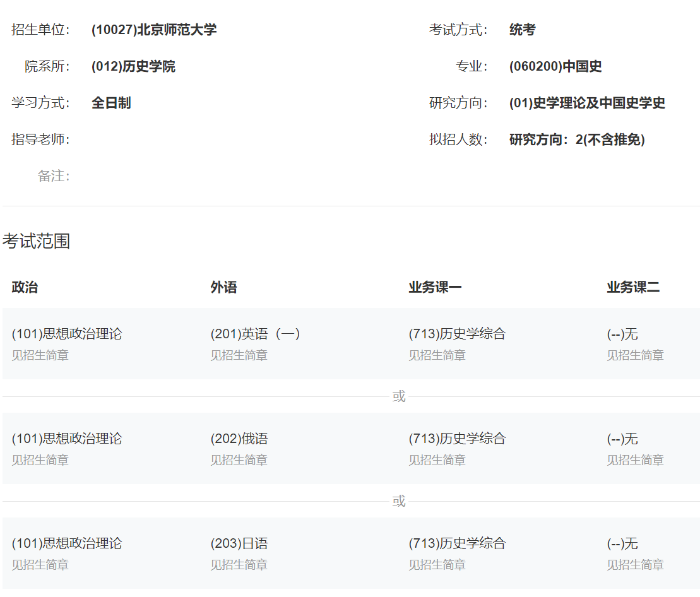700x597 pixels.
Task: Select the 统考 exam method value
Action: click(523, 30)
